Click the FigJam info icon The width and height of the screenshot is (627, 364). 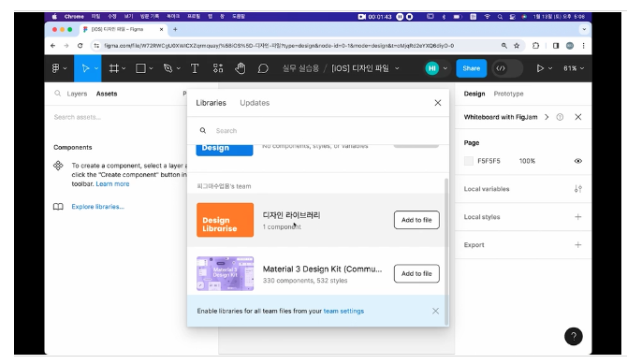[x=560, y=117]
